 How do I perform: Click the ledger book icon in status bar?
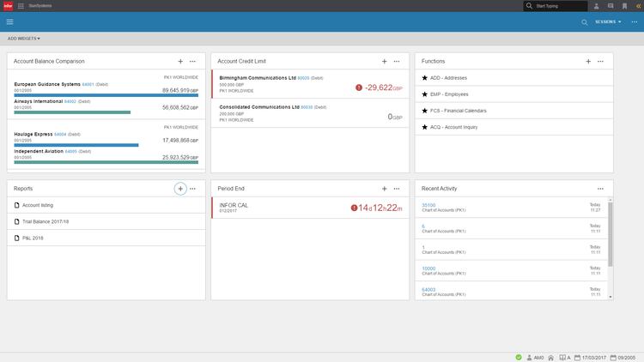(x=562, y=358)
